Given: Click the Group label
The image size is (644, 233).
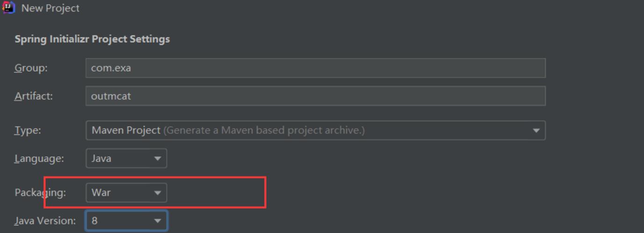Looking at the screenshot, I should pos(31,68).
